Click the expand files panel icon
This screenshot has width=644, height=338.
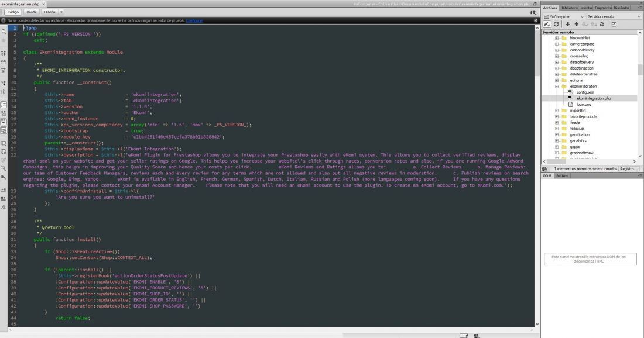(x=614, y=25)
